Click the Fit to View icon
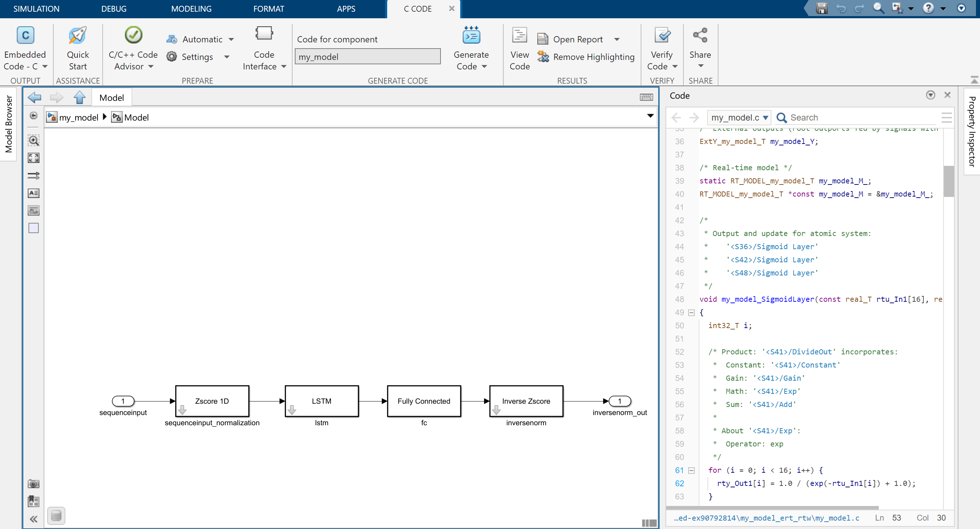The width and height of the screenshot is (980, 529). point(34,158)
